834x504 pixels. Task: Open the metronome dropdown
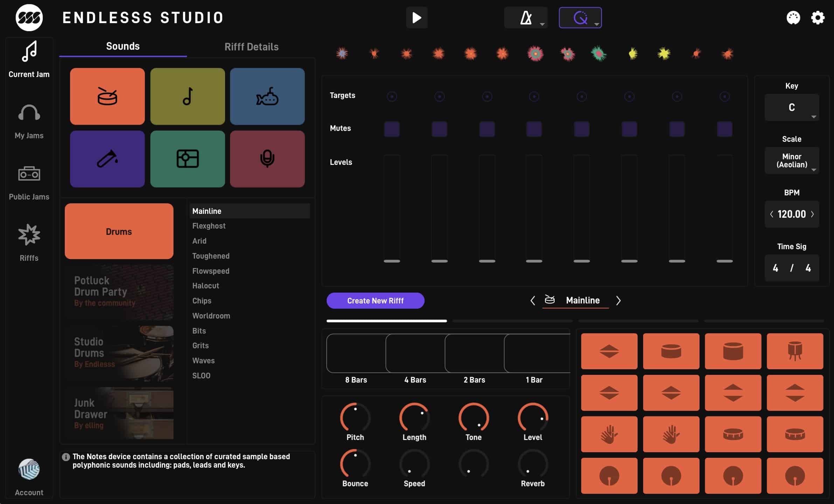coord(526,17)
